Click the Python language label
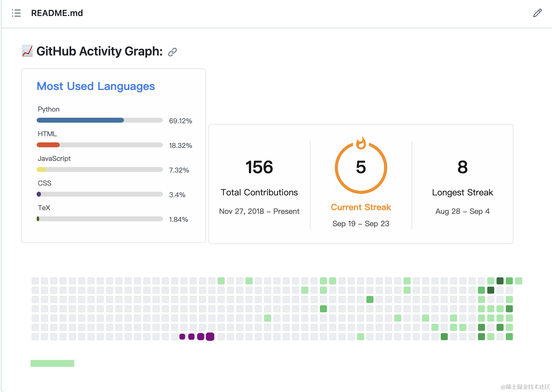 coord(49,109)
